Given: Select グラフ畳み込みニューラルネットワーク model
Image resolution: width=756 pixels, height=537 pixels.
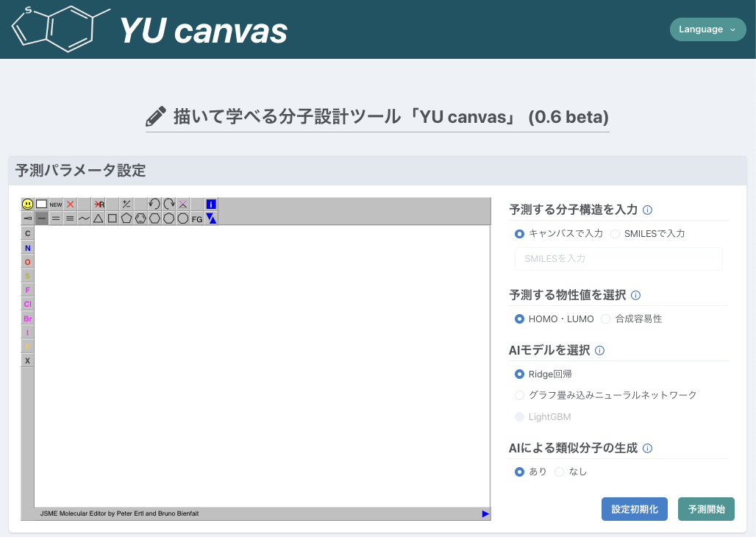Looking at the screenshot, I should pos(520,395).
